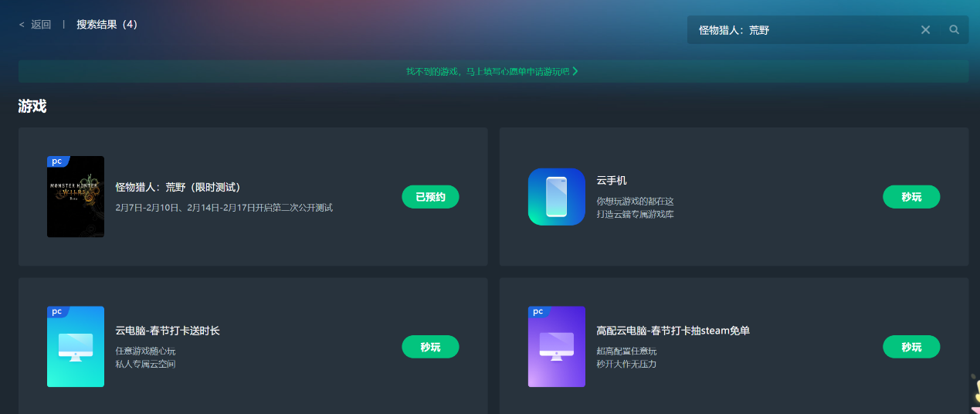Viewport: 980px width, 414px height.
Task: Open the 云手机 phone icon
Action: click(557, 197)
